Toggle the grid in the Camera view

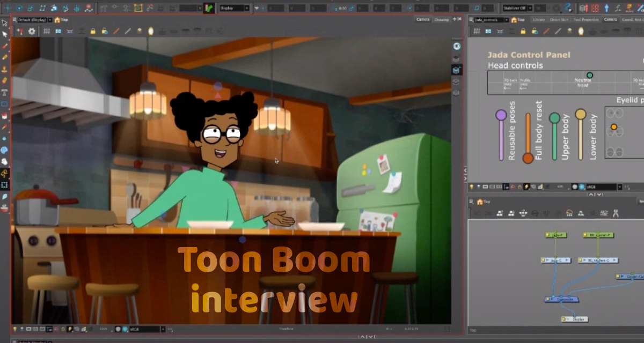46,31
